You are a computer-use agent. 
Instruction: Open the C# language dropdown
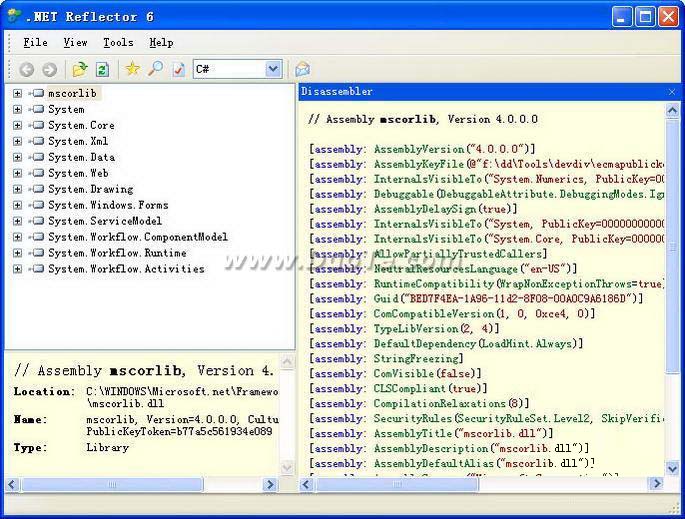[x=273, y=69]
